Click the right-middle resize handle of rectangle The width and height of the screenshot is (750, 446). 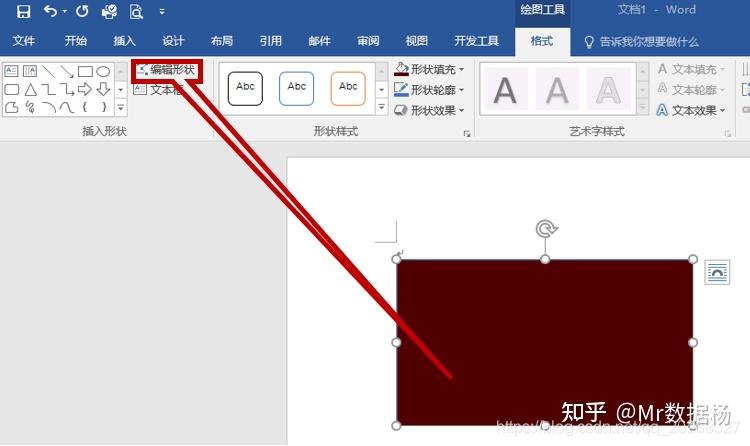[x=693, y=342]
